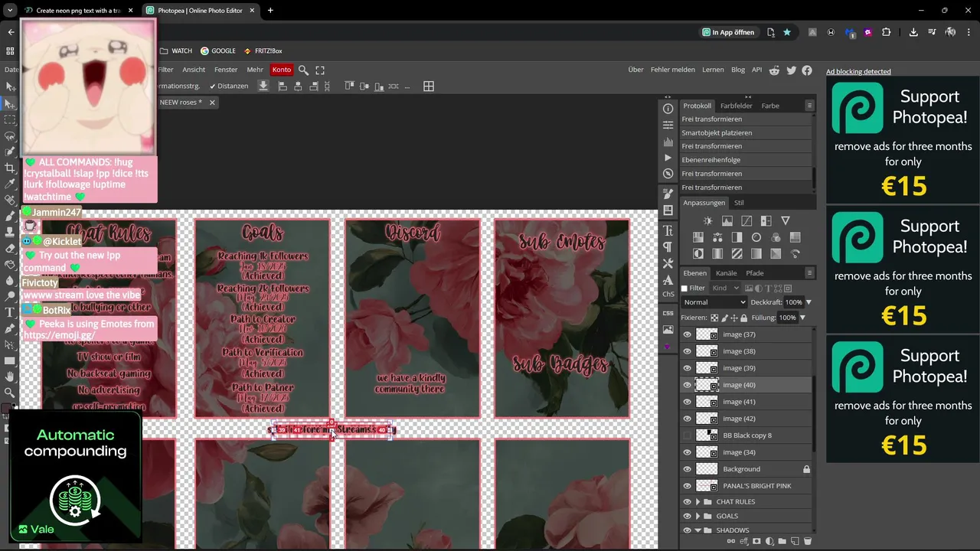Hide the CHAT RULES folder
The height and width of the screenshot is (551, 980).
pos(687,502)
